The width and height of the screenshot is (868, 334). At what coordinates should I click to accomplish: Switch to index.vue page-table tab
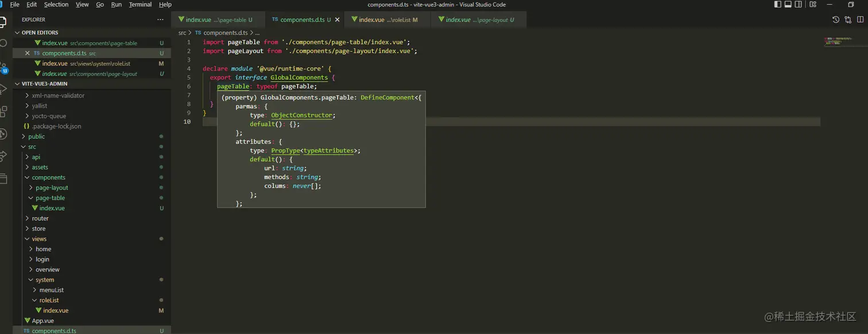coord(218,20)
